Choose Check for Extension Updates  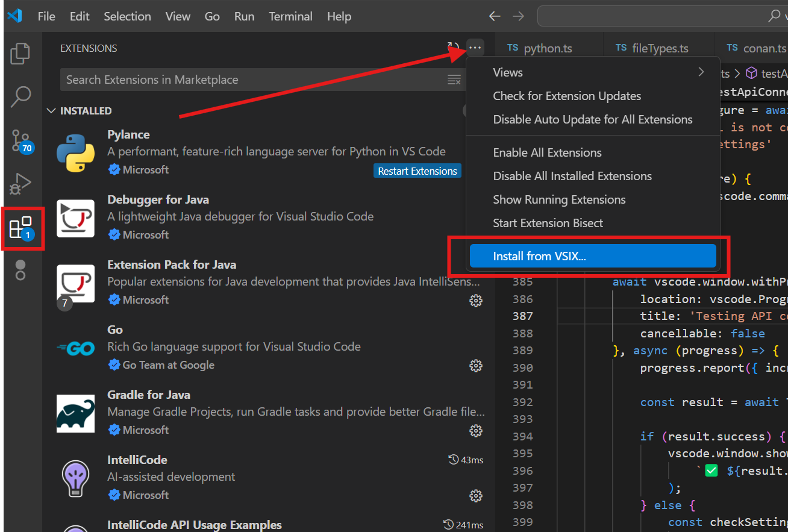[x=593, y=96]
